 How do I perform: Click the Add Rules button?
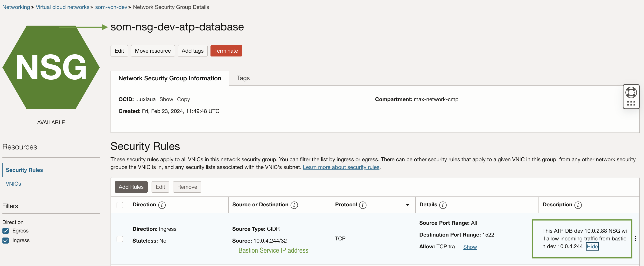click(131, 187)
